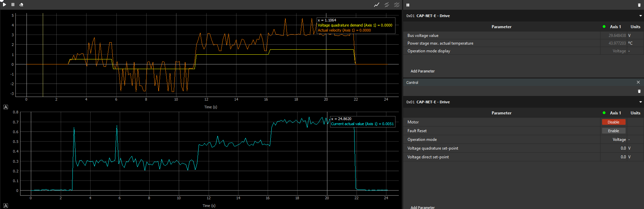Toggle autoscale on the upper plot
Image resolution: width=644 pixels, height=209 pixels.
pos(6,107)
